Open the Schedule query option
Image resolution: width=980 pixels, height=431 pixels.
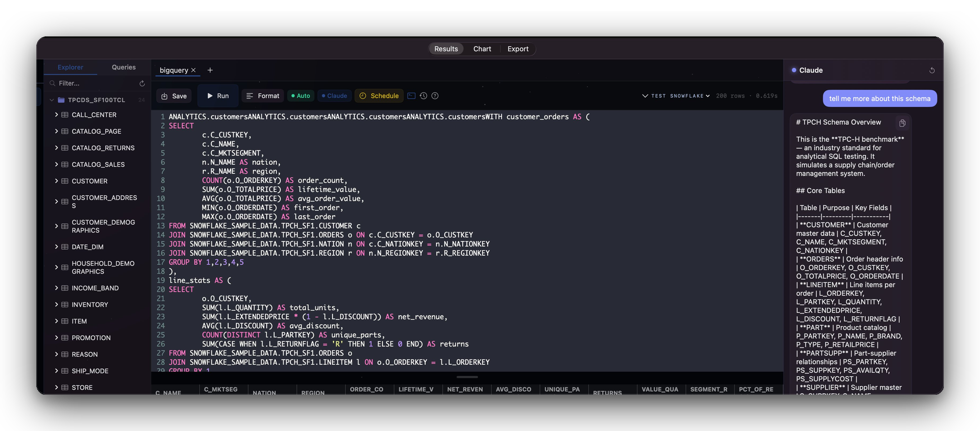(379, 96)
